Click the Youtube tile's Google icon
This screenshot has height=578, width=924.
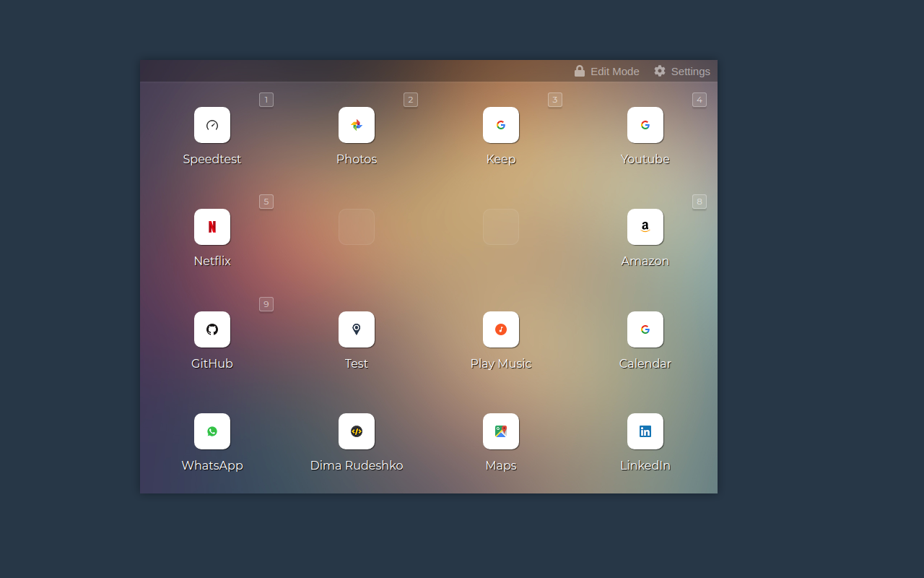point(645,125)
